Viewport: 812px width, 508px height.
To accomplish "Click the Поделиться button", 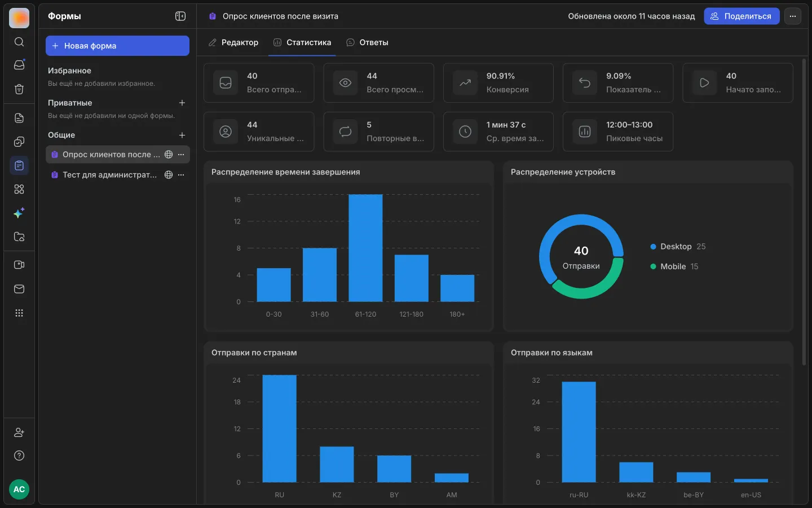I will click(742, 16).
